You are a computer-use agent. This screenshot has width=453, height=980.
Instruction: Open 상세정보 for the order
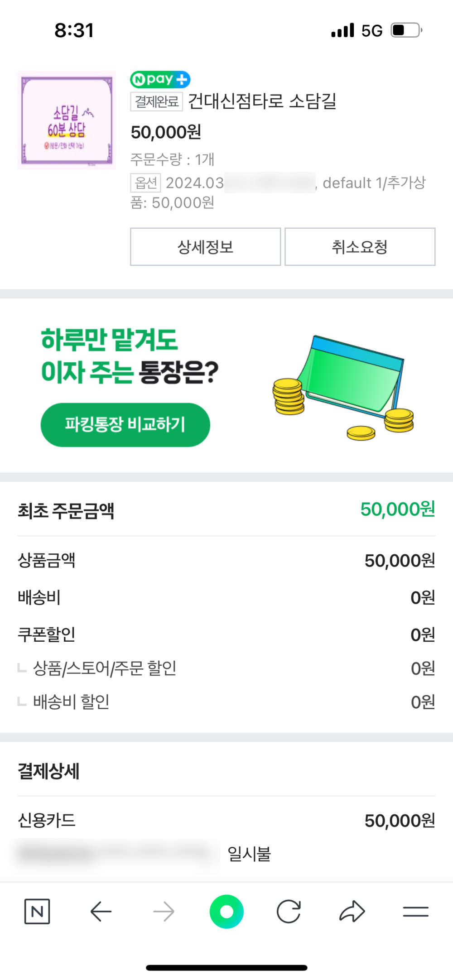click(205, 247)
